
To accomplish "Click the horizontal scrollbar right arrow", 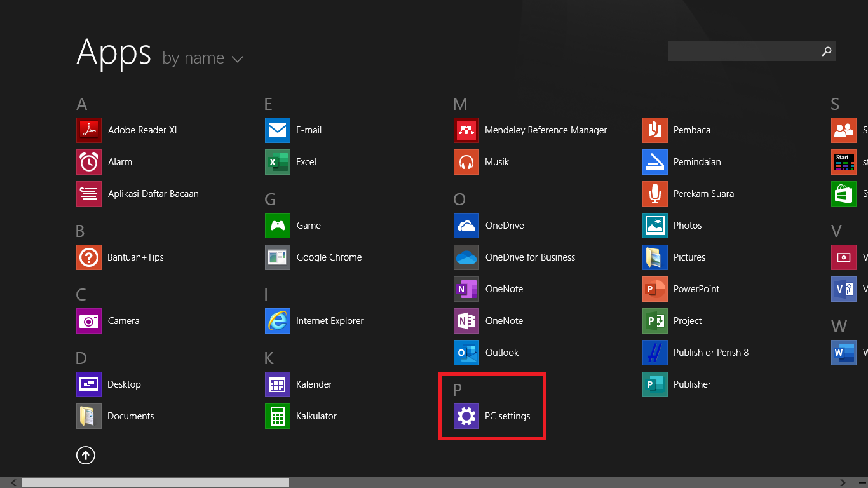I will coord(843,483).
